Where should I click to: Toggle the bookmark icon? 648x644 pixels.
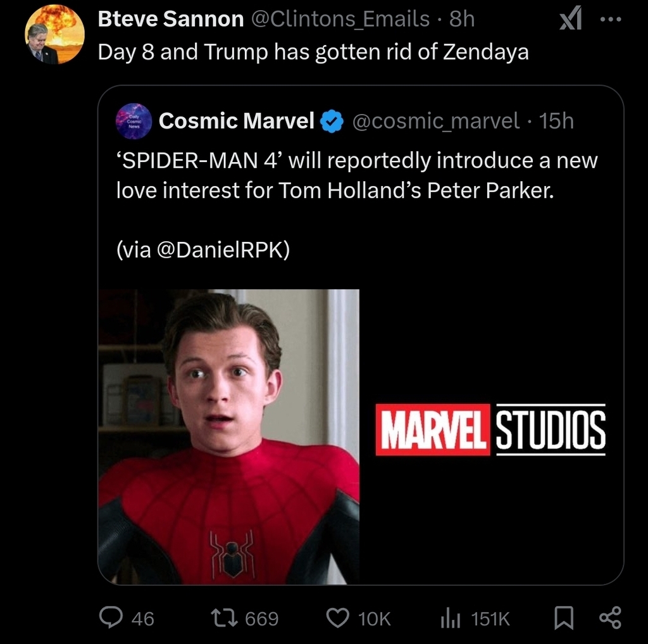(x=563, y=617)
